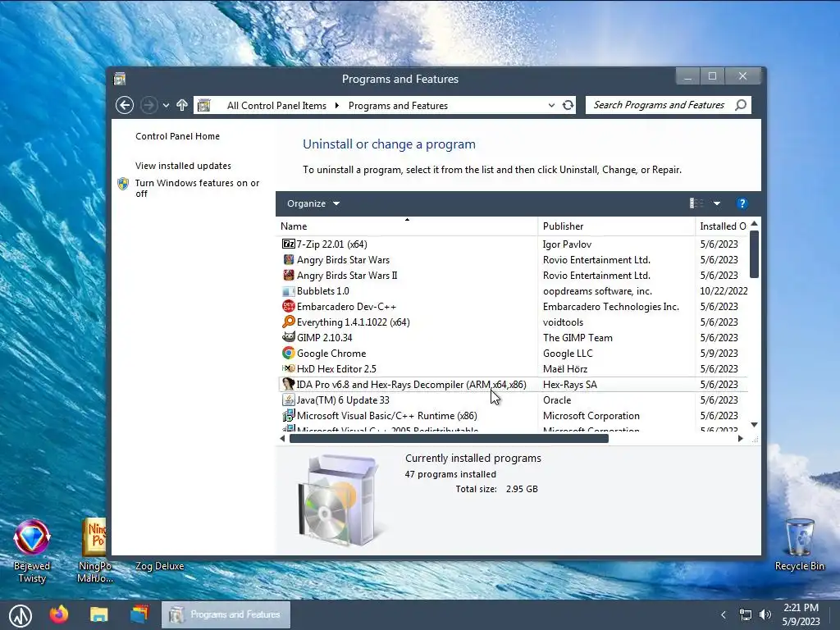Open View installed updates link
The width and height of the screenshot is (840, 630).
coord(183,166)
